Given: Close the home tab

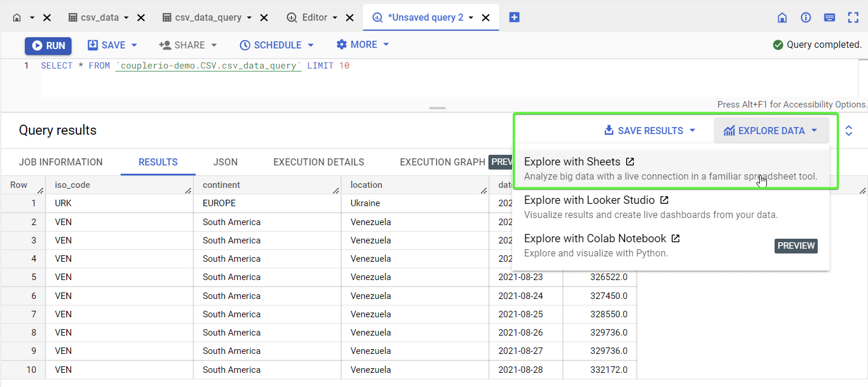Looking at the screenshot, I should 47,18.
